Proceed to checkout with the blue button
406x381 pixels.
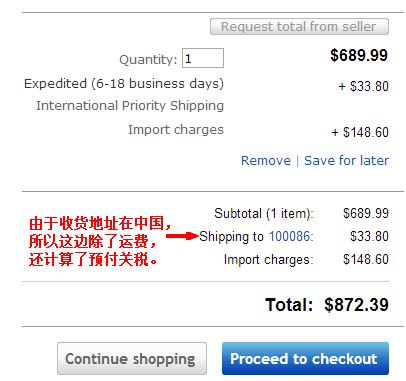coord(305,359)
